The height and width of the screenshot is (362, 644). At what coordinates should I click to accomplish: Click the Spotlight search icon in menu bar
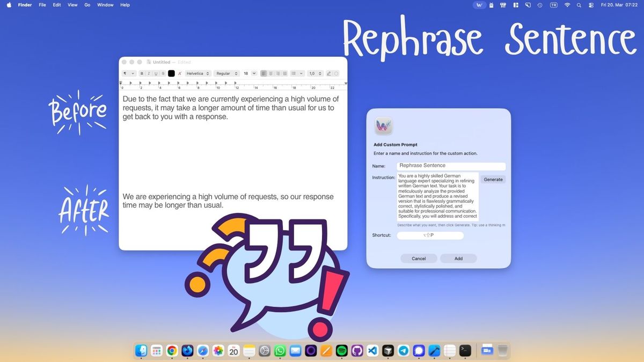tap(579, 5)
